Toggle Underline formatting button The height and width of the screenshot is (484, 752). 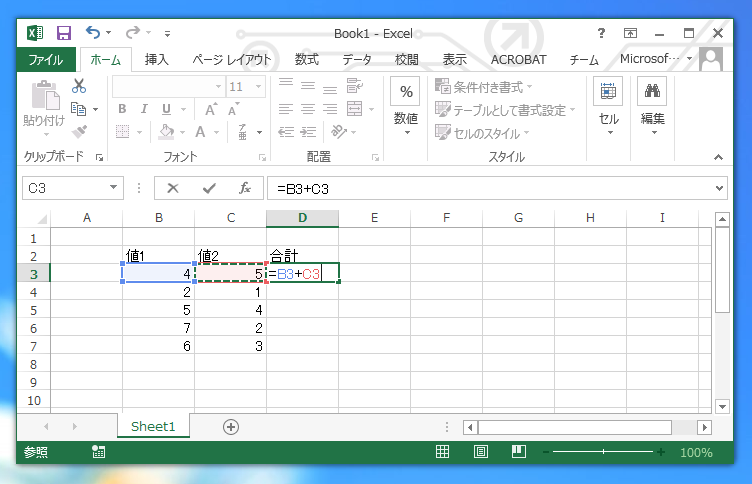(166, 109)
